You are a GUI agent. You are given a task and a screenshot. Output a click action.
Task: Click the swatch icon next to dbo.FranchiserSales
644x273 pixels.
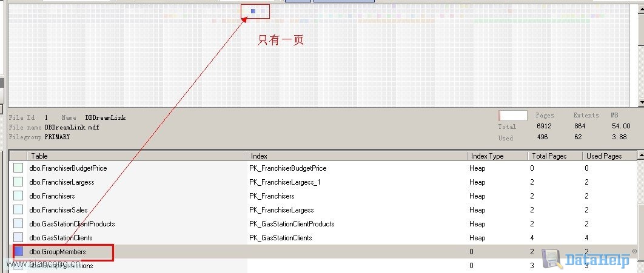(18, 210)
